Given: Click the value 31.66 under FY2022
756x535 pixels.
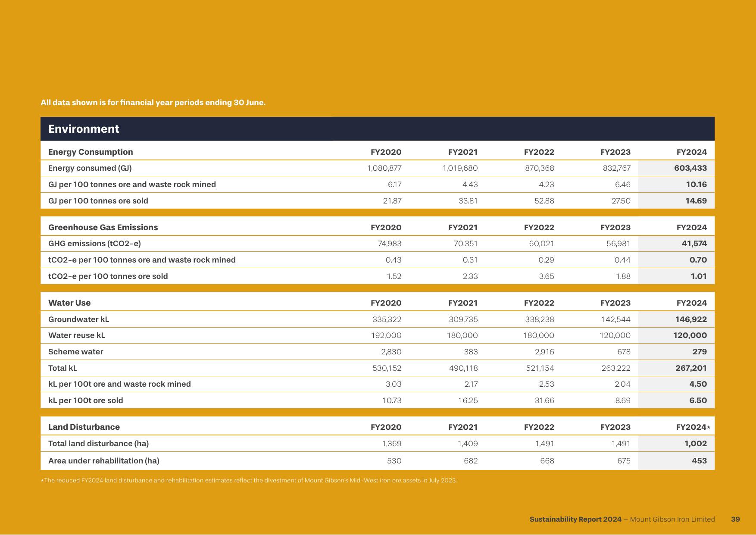Looking at the screenshot, I should point(544,400).
